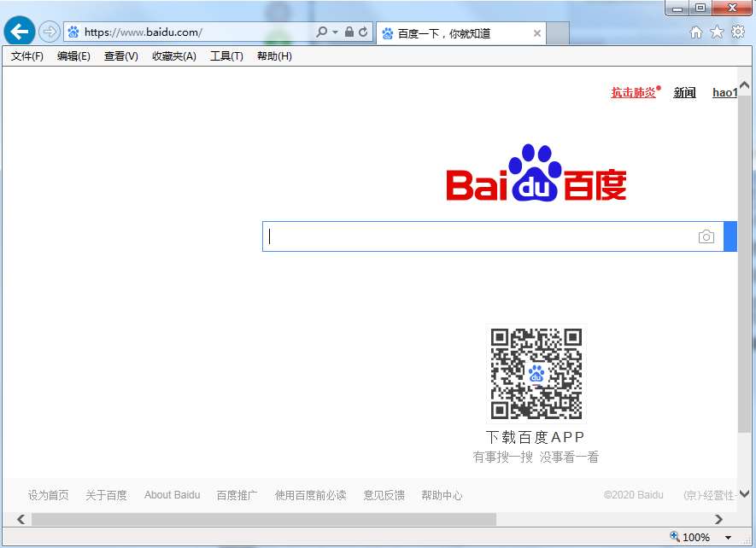Screen dimensions: 756x548
Task: Open the 工具(T) menu
Action: point(226,56)
